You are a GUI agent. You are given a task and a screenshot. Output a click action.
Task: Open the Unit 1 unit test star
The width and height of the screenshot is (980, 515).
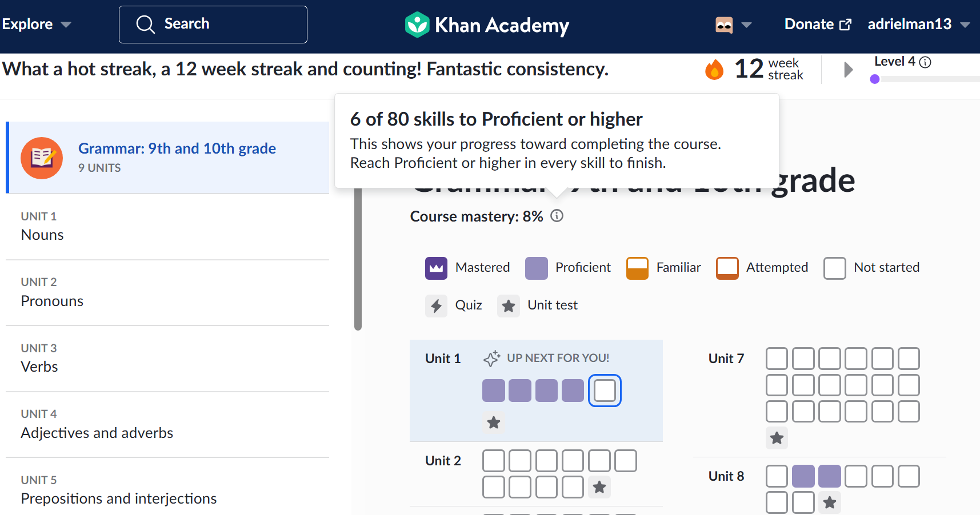pyautogui.click(x=494, y=423)
